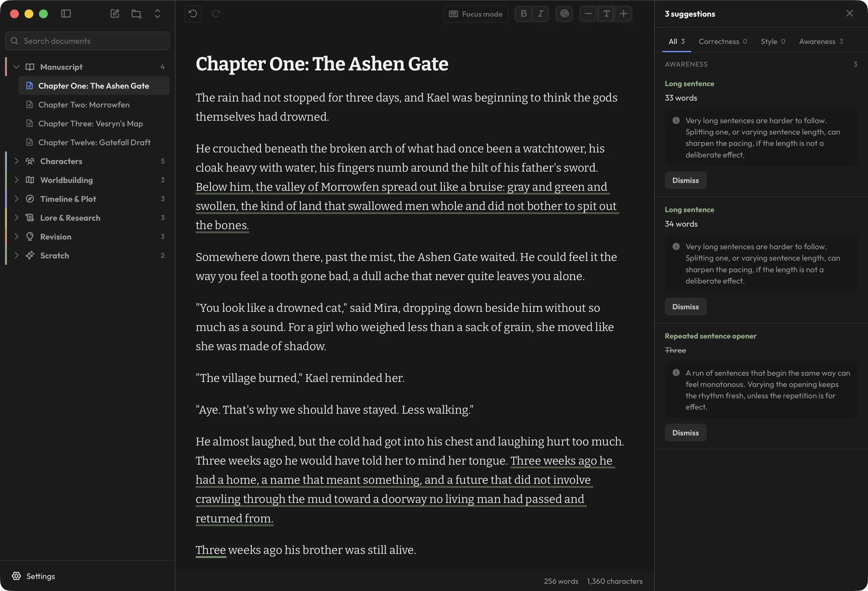
Task: Toggle Focus mode
Action: tap(476, 14)
